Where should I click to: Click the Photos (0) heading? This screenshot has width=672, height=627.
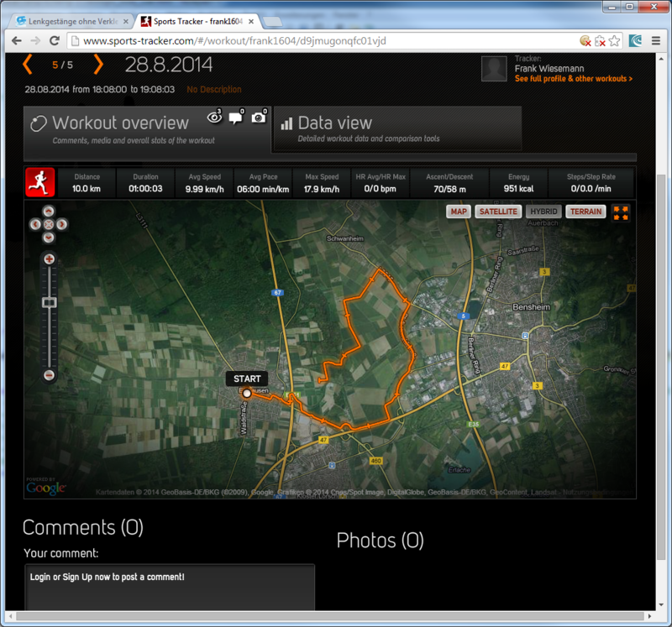coord(381,541)
